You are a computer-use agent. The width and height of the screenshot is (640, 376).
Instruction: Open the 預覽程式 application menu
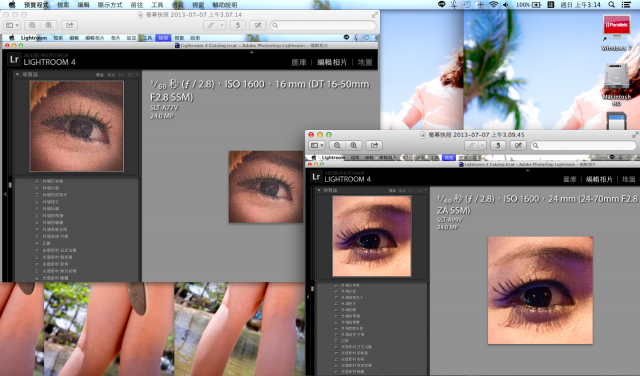point(36,5)
